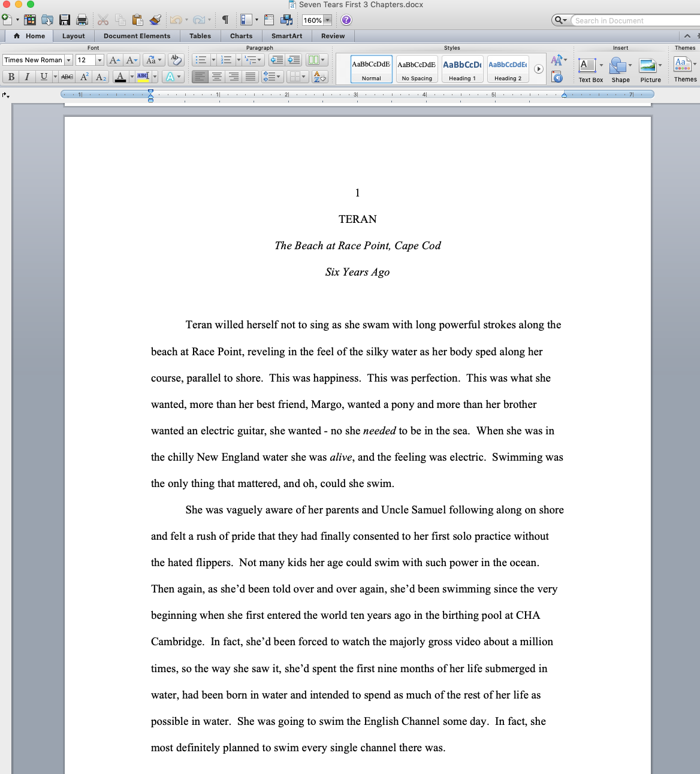Open the 160% zoom dropdown
This screenshot has height=774, width=700.
[x=327, y=20]
